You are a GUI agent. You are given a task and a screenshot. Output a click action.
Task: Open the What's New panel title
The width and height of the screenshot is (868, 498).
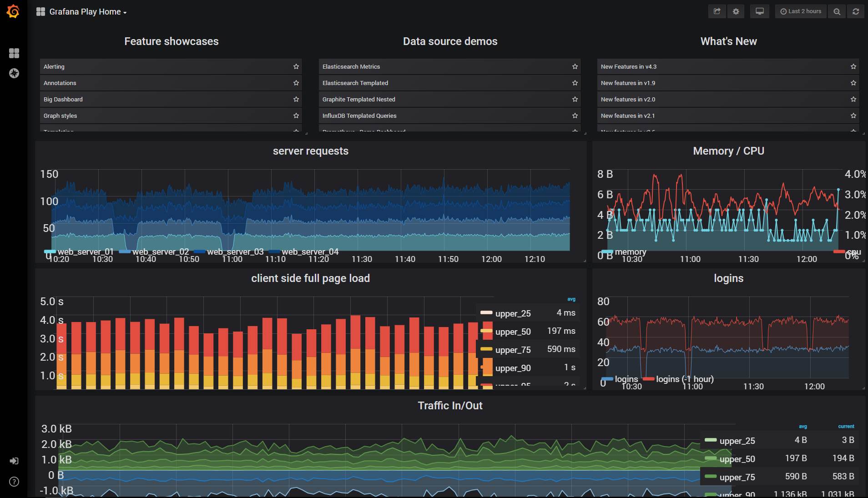[728, 41]
